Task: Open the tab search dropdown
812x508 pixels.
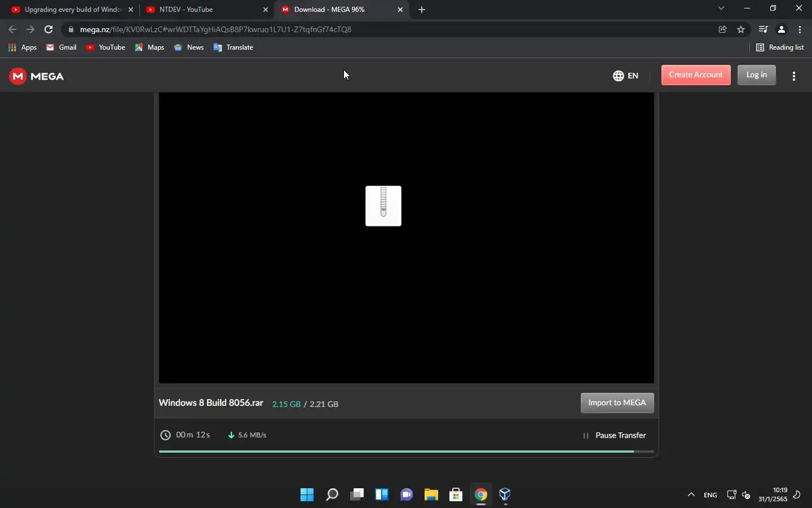Action: coord(721,8)
